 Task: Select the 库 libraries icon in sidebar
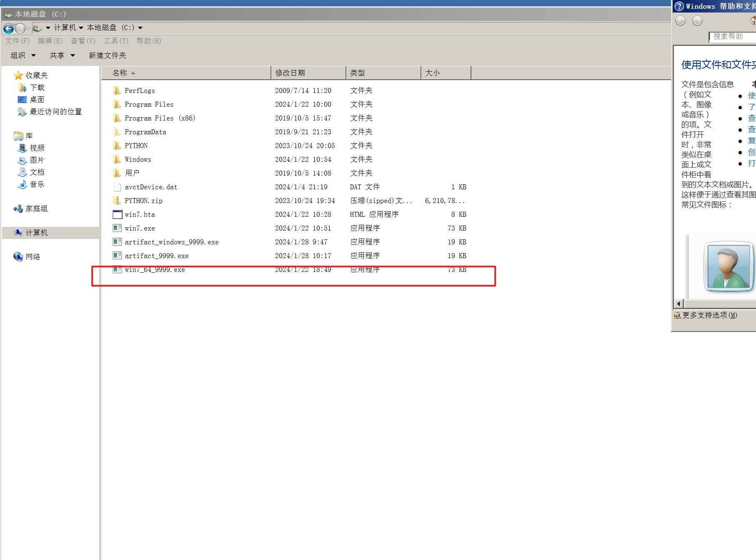point(18,136)
